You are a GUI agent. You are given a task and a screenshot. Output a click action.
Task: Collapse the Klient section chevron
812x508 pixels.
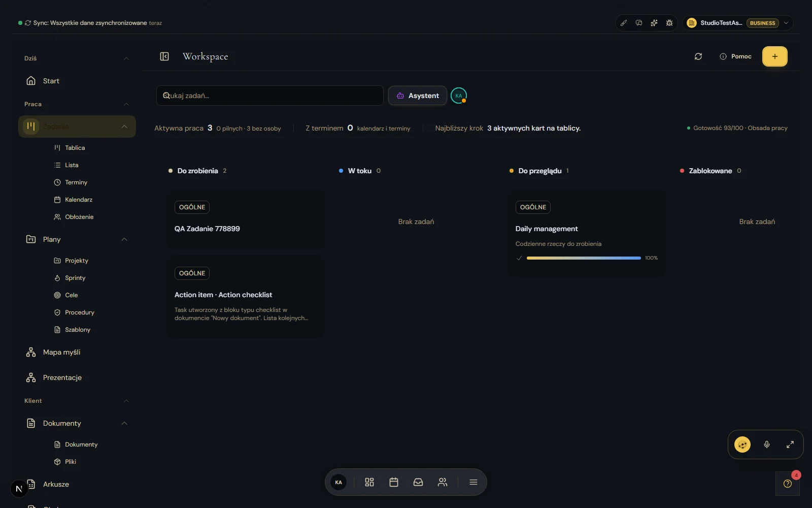(126, 401)
